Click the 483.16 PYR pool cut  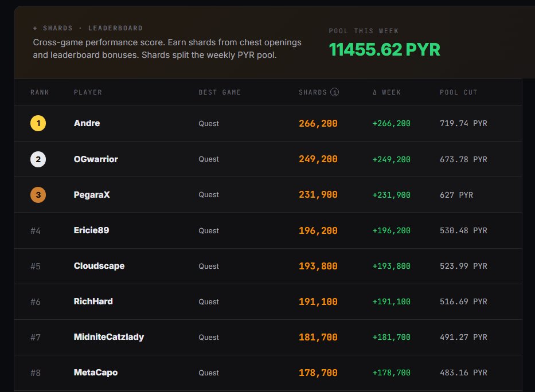463,373
